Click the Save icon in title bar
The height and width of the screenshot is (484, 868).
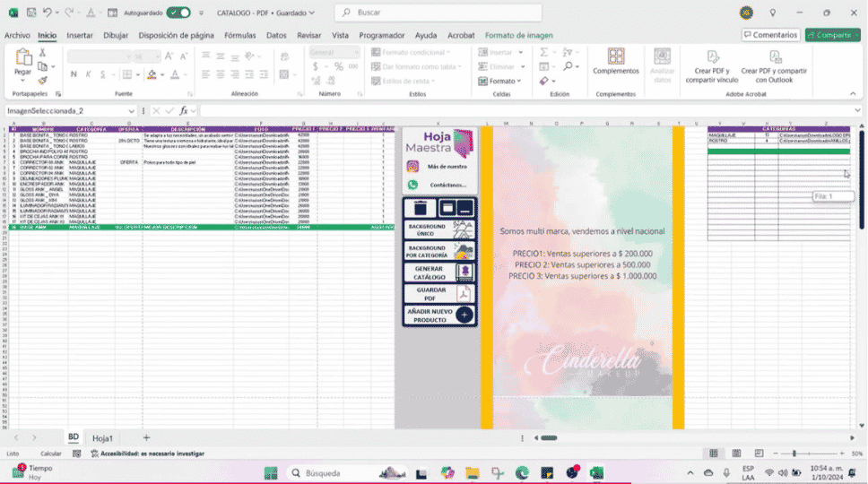point(31,13)
